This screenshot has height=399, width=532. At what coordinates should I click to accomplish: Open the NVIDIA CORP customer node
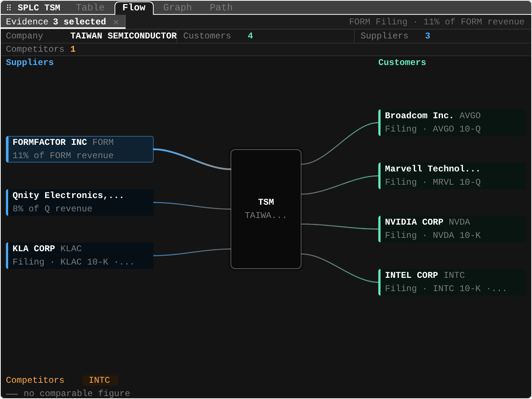pyautogui.click(x=452, y=229)
